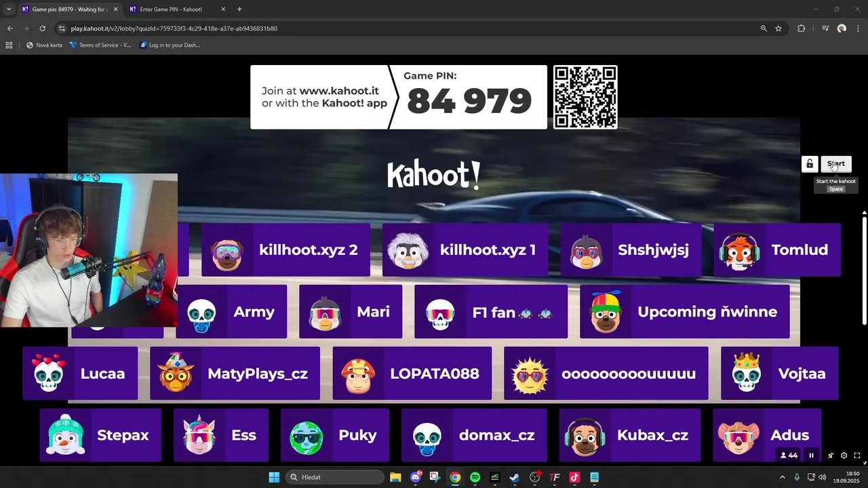Open Windows Start menu

274,477
